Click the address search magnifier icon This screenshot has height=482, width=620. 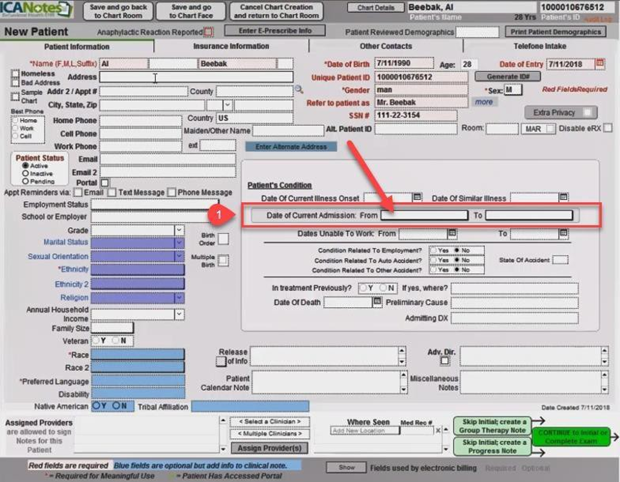(299, 91)
